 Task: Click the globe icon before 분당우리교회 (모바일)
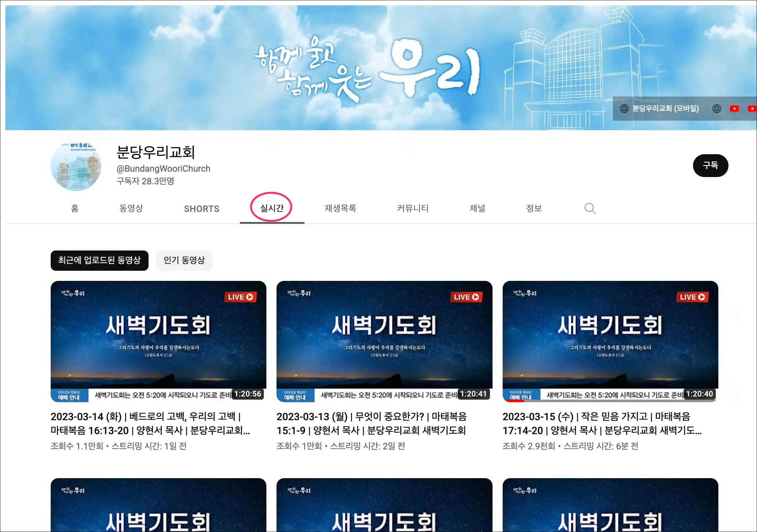tap(624, 108)
